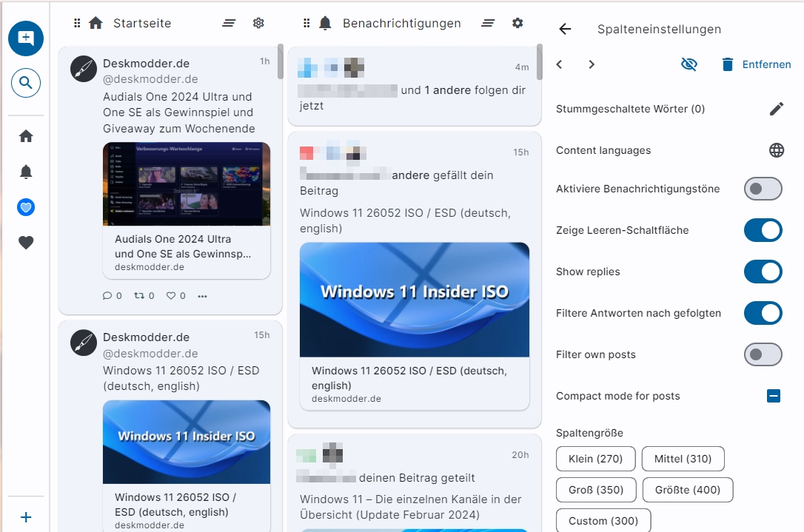Open Windows 11 Insider ISO image in Startseite
Screen dimensions: 804x532
pyautogui.click(x=187, y=442)
